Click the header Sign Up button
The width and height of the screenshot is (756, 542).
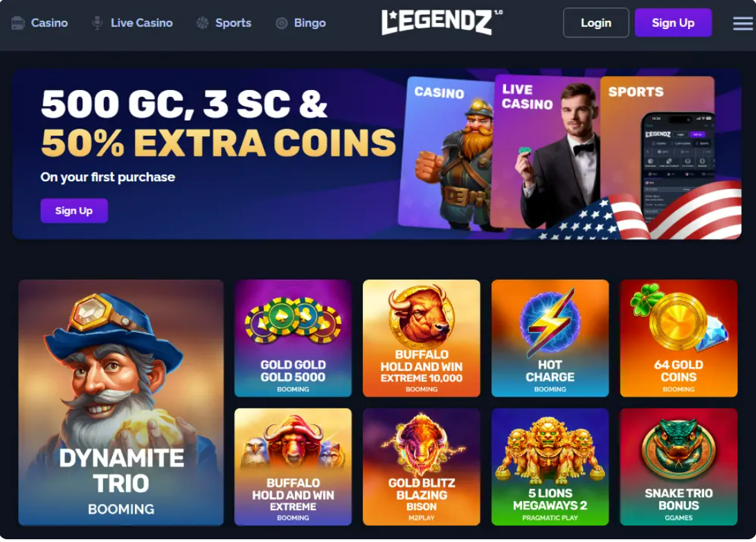[x=673, y=23]
